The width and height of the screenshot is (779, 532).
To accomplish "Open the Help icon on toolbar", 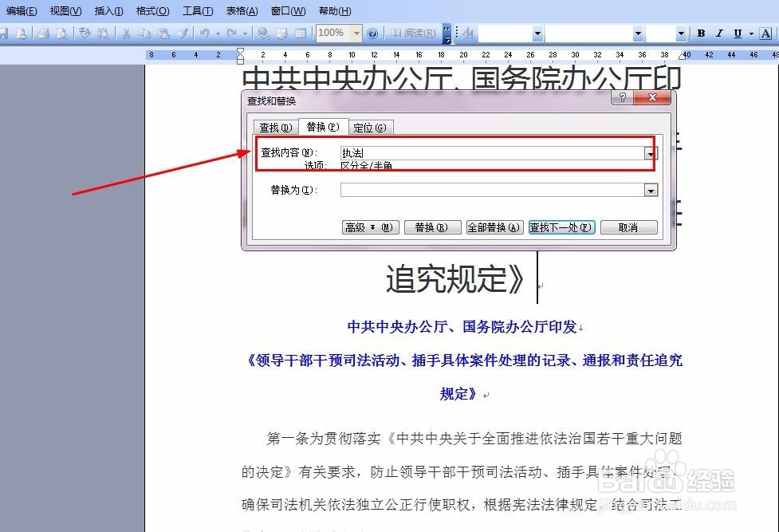I will [372, 33].
